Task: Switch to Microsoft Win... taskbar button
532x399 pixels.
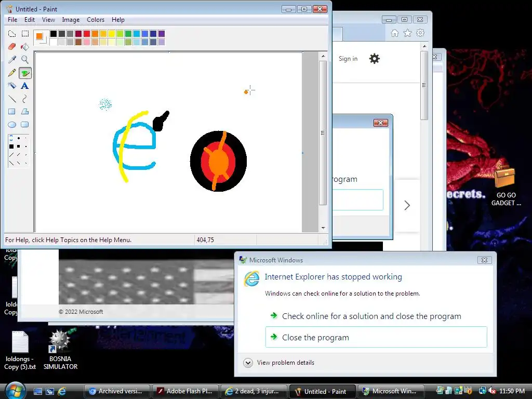Action: tap(391, 391)
